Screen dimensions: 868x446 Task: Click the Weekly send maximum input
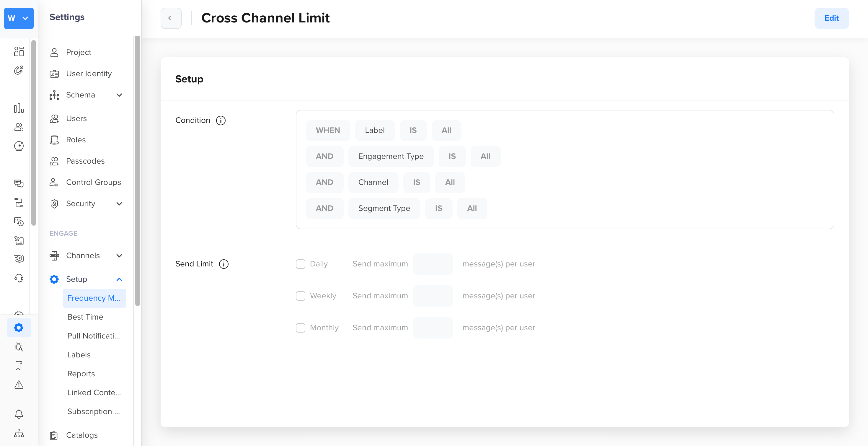pos(433,296)
